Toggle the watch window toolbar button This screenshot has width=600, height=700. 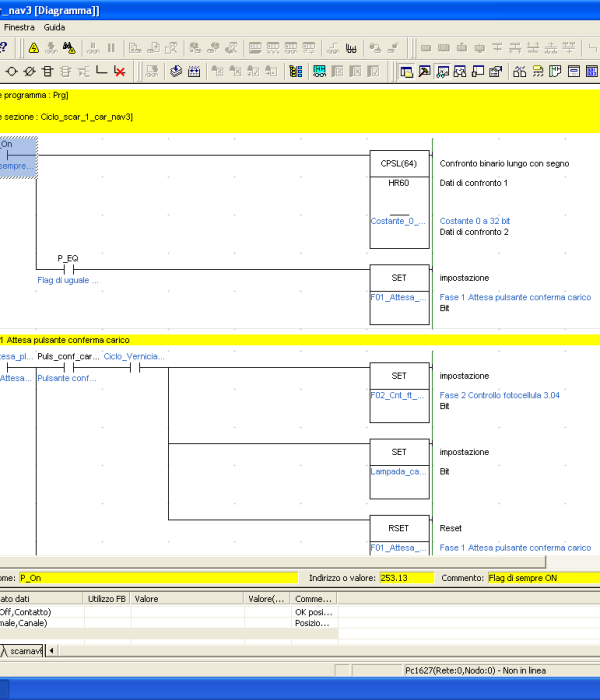443,71
